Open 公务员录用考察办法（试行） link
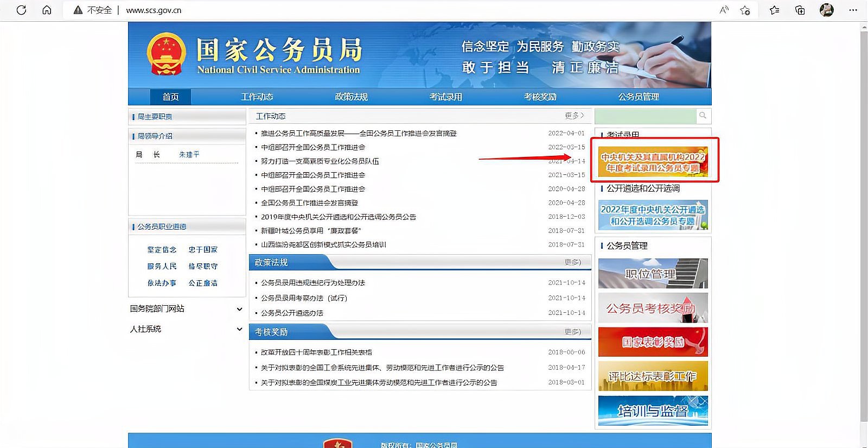 click(x=304, y=298)
